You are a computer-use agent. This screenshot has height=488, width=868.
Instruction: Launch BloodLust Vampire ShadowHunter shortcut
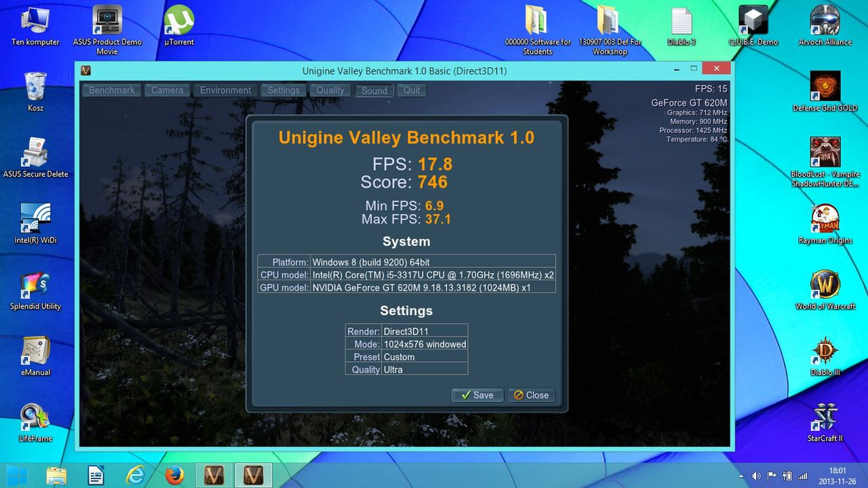(825, 163)
